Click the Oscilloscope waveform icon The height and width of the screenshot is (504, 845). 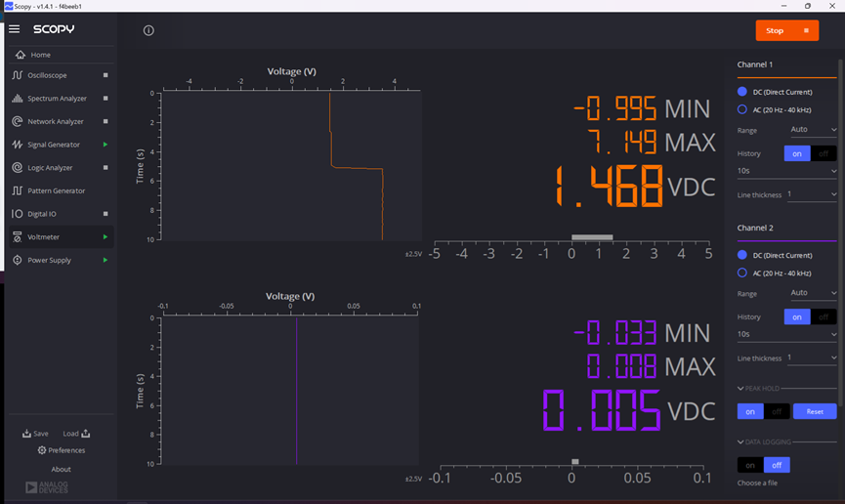coord(18,75)
